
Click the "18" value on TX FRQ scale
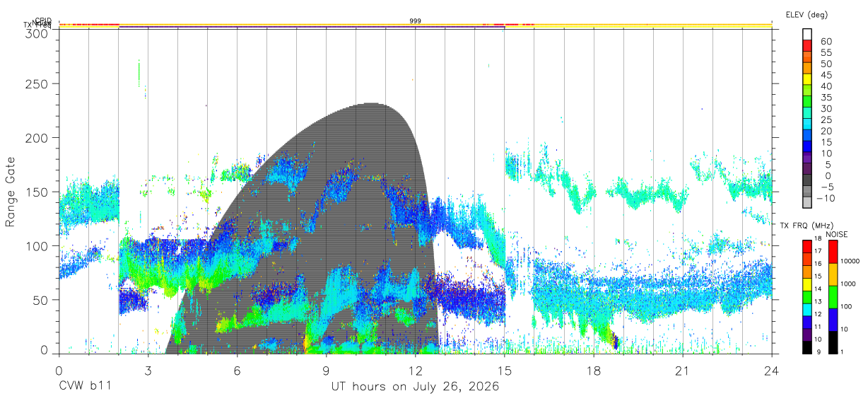tap(819, 240)
